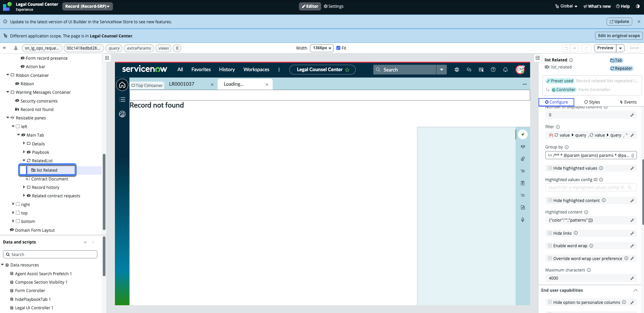Open the Global scope dropdown

click(566, 6)
